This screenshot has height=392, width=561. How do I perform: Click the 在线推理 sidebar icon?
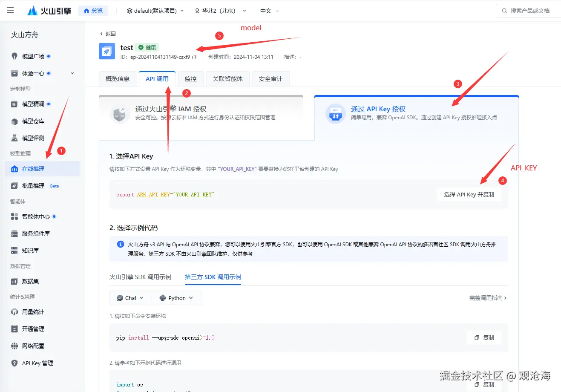pos(14,169)
